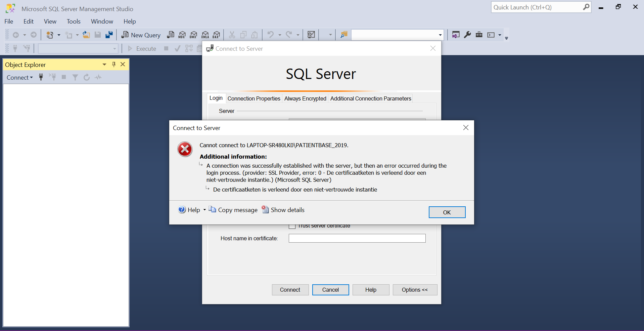The height and width of the screenshot is (331, 644).
Task: Click the DMX query icon
Action: click(193, 35)
